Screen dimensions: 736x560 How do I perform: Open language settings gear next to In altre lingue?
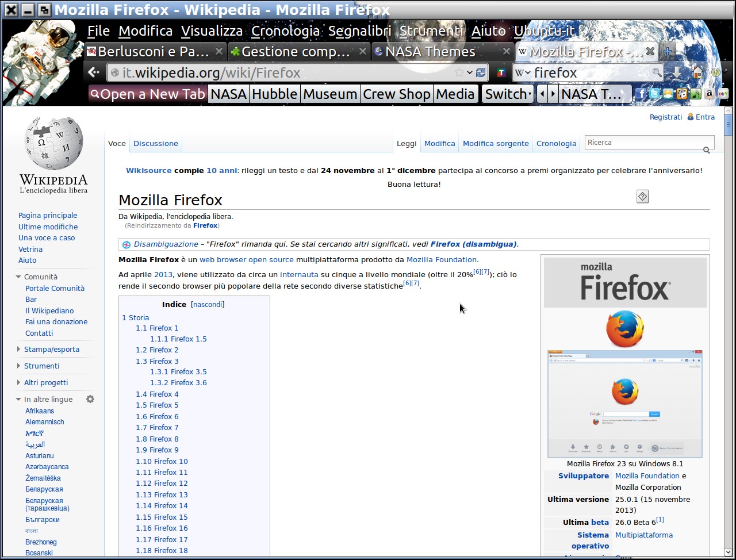click(90, 399)
